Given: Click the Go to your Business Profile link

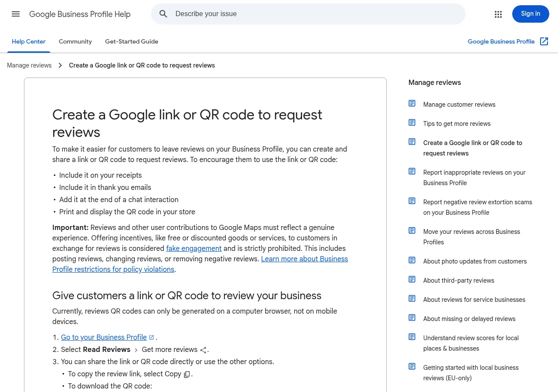Looking at the screenshot, I should [x=104, y=337].
